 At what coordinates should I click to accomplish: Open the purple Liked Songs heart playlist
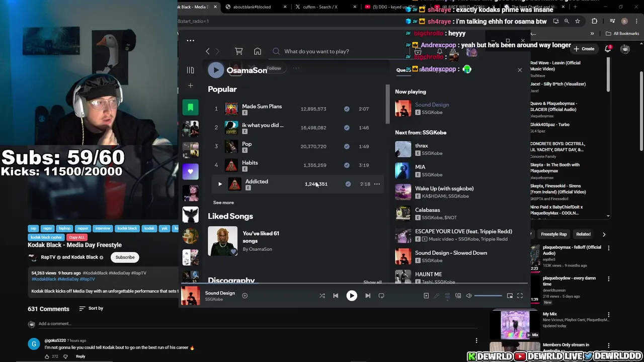pyautogui.click(x=190, y=171)
